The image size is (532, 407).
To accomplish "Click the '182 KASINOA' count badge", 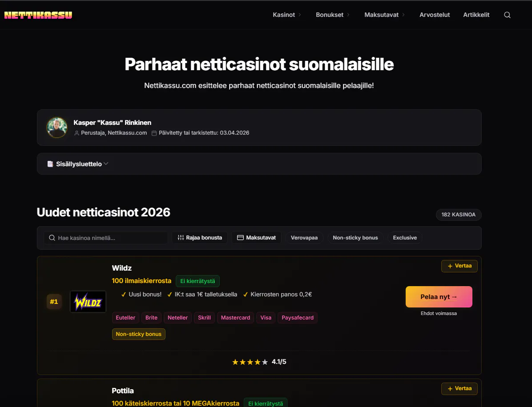I will coord(458,215).
